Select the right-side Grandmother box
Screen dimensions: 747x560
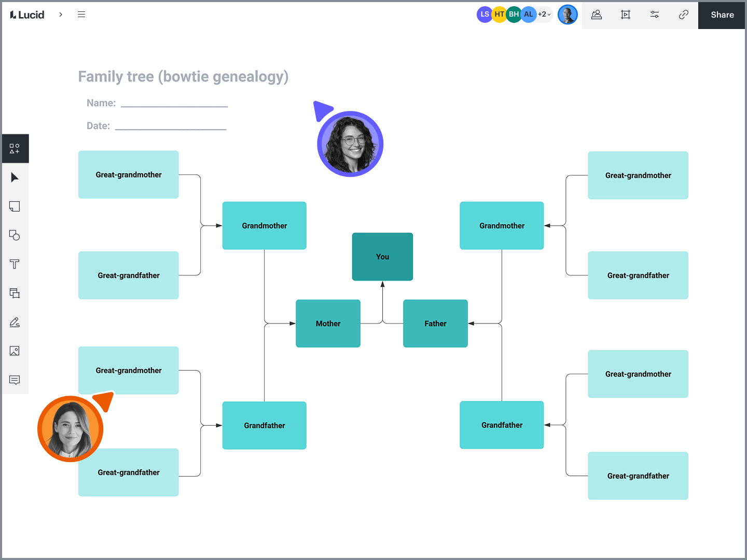coord(502,226)
